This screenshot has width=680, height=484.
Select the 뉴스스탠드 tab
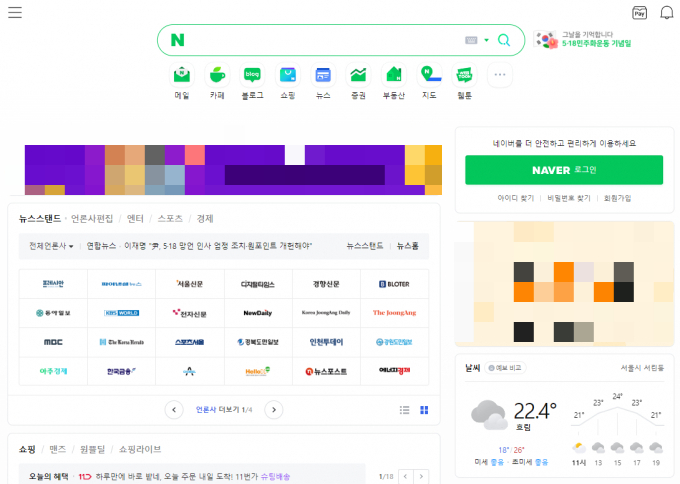click(x=40, y=219)
